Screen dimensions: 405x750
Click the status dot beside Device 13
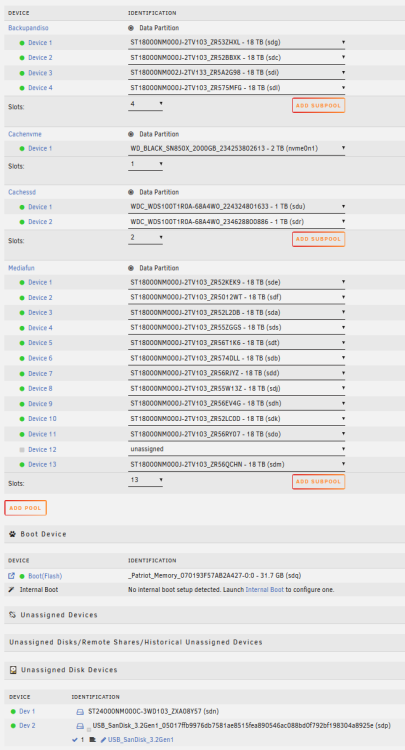pos(22,464)
